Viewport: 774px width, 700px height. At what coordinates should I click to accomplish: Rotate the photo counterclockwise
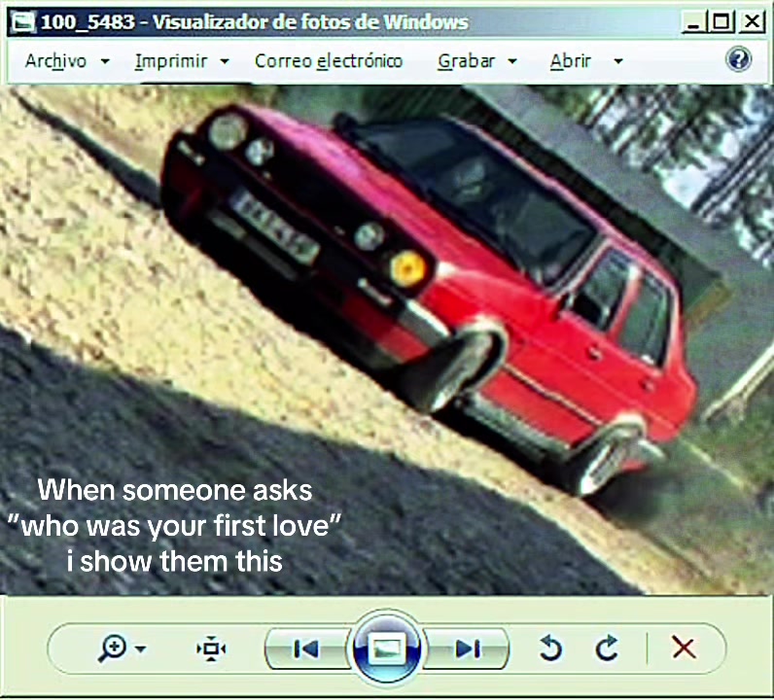(551, 648)
